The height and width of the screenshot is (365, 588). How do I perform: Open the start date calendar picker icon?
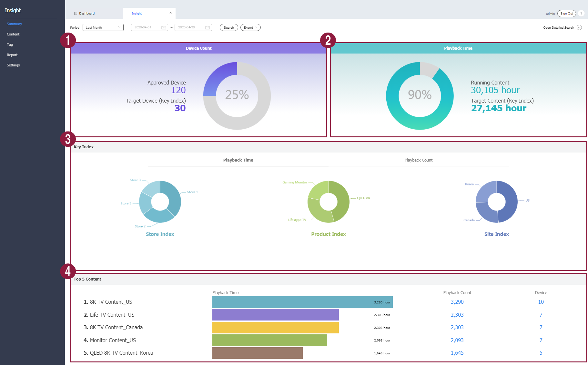coord(164,27)
